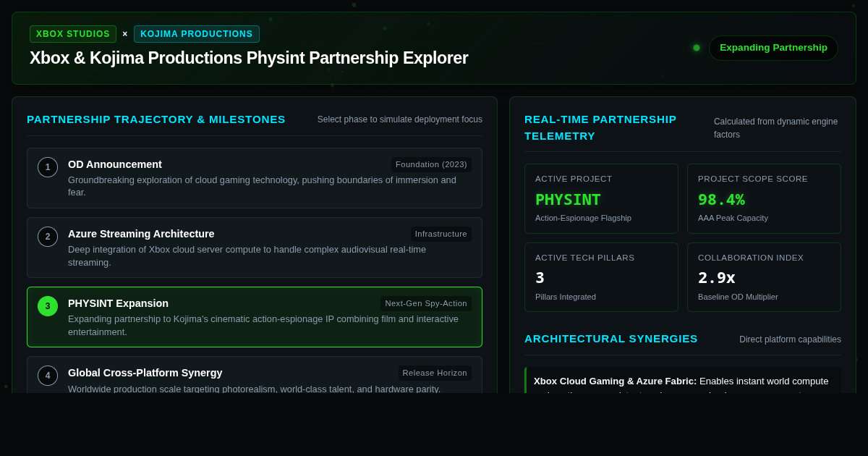Click the KOJIMA PRODUCTIONS badge
Image resolution: width=868 pixels, height=456 pixels.
click(197, 34)
